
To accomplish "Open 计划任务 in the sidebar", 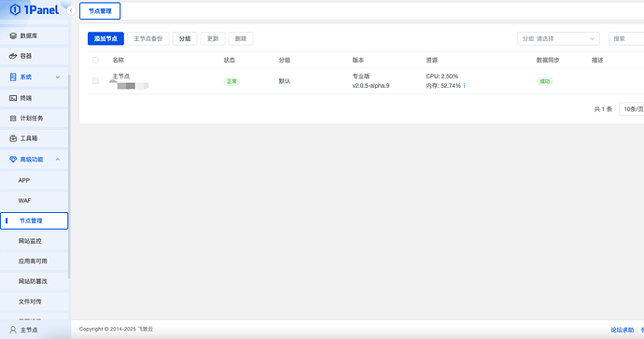I will coord(35,118).
